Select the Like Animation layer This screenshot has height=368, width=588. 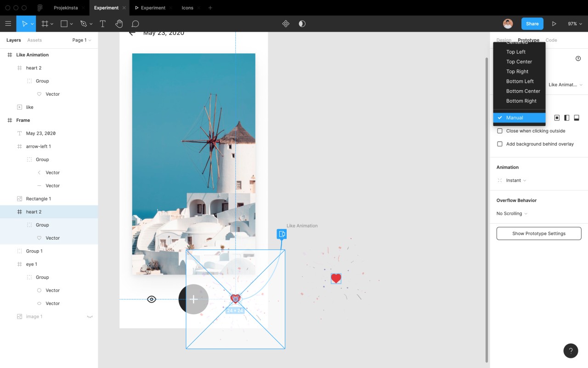click(49, 55)
